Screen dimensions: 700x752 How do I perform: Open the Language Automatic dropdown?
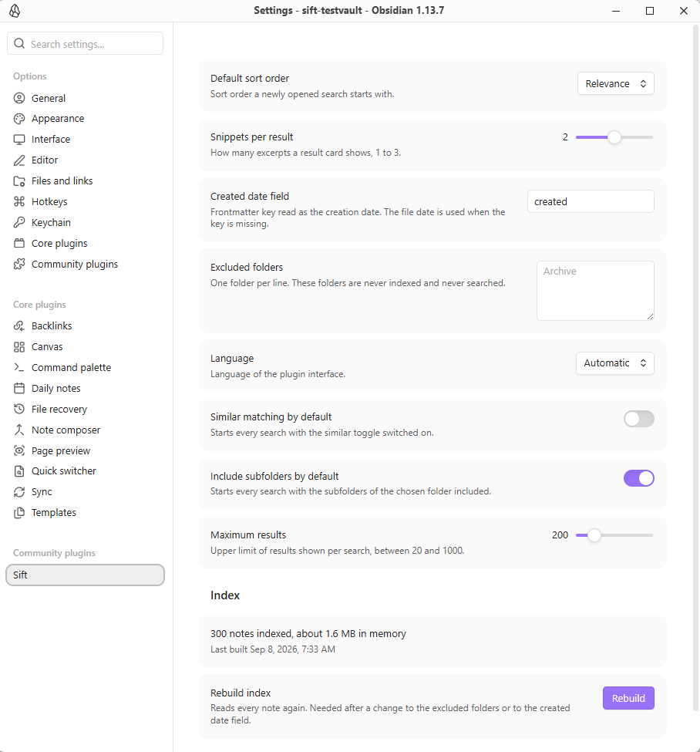[614, 363]
